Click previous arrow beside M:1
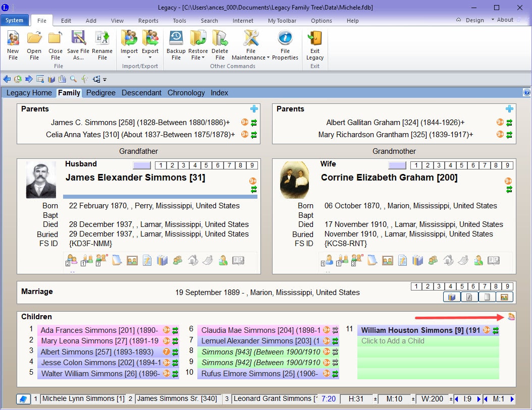 tap(486, 399)
